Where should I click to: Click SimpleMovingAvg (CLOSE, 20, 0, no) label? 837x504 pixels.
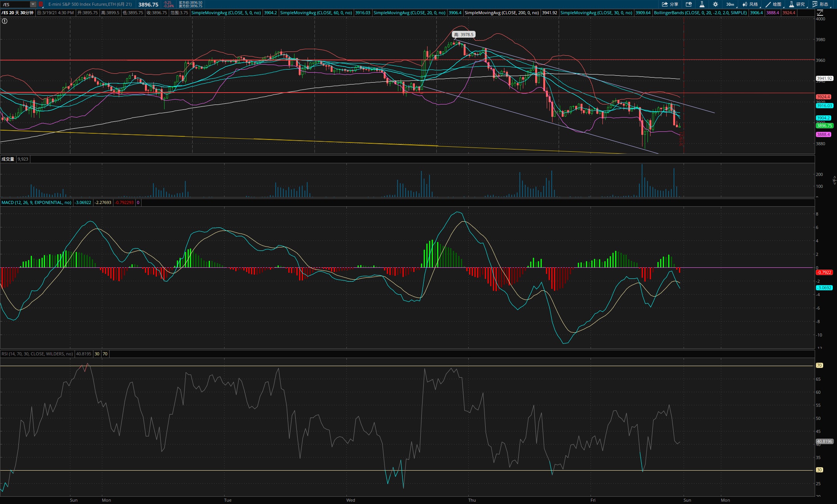coord(409,13)
